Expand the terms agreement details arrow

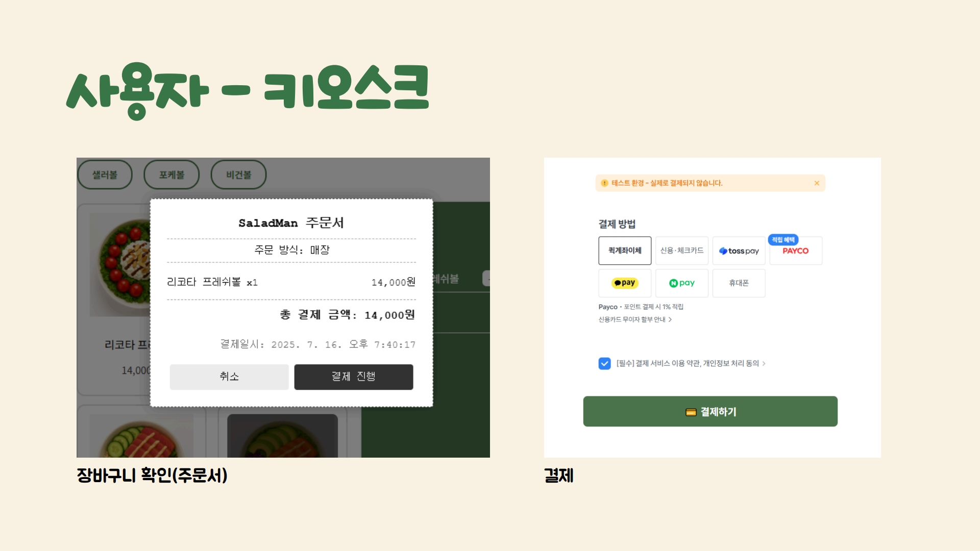(764, 363)
